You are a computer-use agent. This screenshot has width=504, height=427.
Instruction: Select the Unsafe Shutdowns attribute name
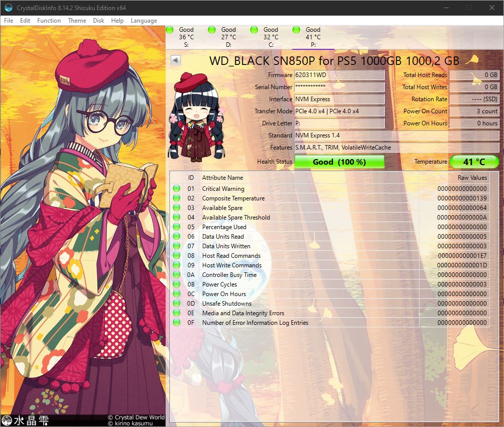coord(227,304)
